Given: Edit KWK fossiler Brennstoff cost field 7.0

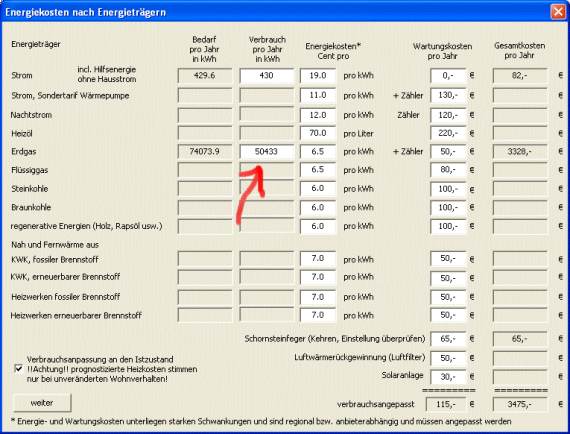Looking at the screenshot, I should tap(318, 258).
